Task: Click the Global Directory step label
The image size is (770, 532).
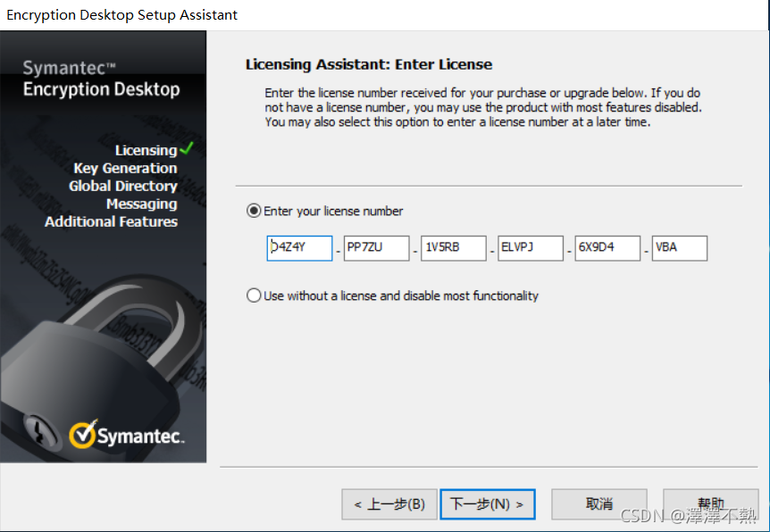Action: coord(122,186)
